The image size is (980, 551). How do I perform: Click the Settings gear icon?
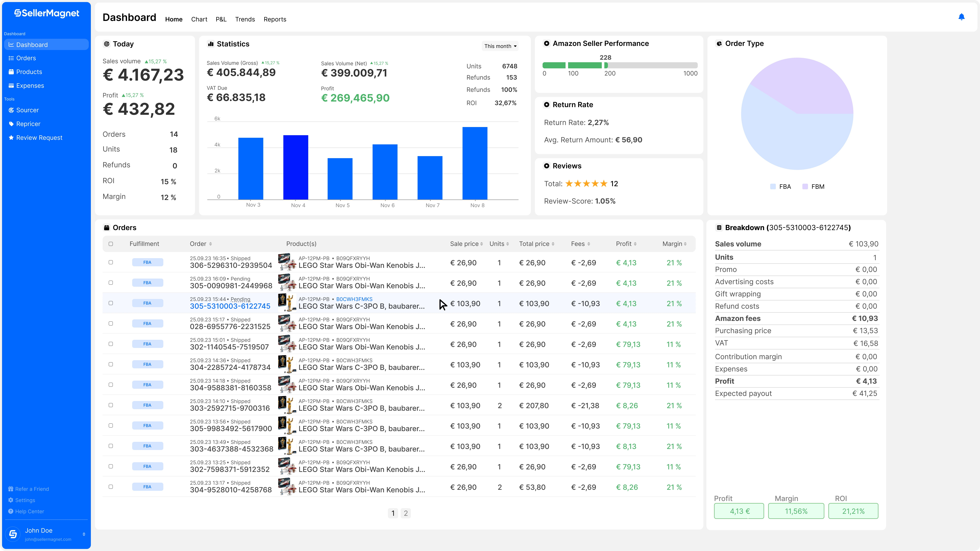[11, 500]
